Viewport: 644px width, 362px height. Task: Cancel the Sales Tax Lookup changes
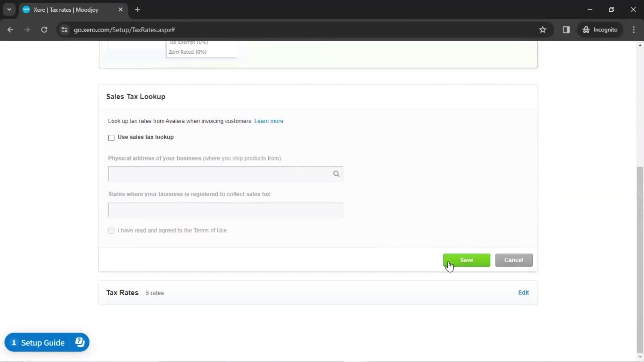(514, 260)
